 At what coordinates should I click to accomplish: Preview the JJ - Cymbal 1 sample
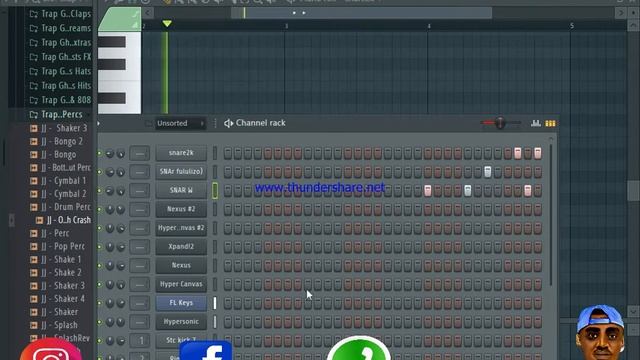click(64, 180)
